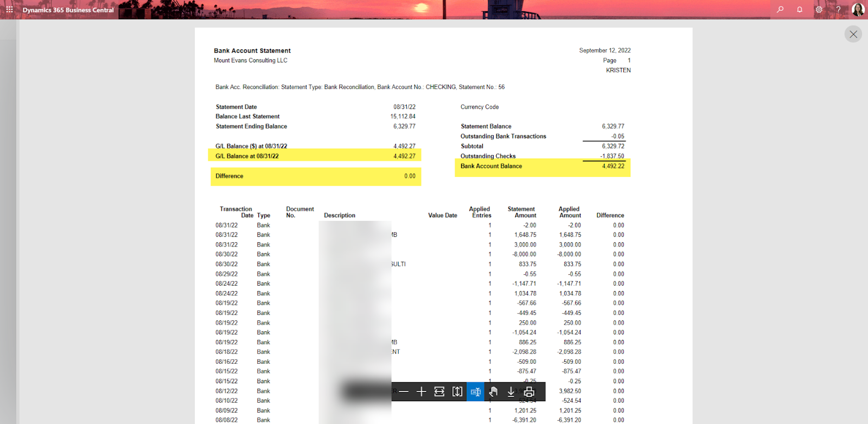
Task: Click the Statement Amount column header
Action: coord(522,212)
